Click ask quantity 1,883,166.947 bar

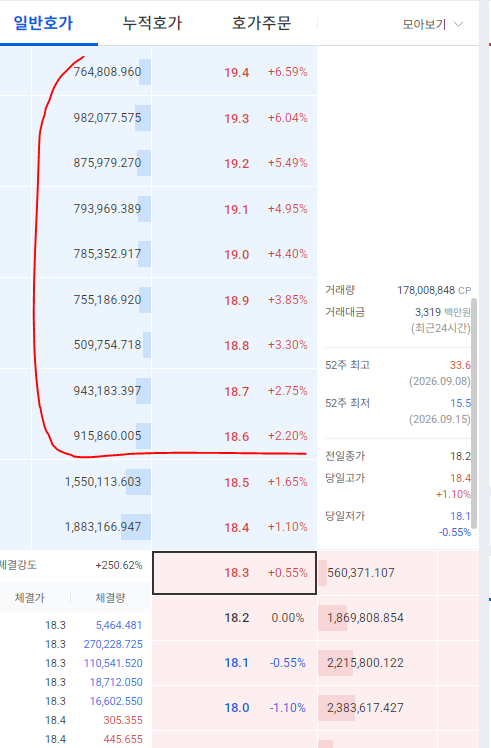pyautogui.click(x=136, y=527)
